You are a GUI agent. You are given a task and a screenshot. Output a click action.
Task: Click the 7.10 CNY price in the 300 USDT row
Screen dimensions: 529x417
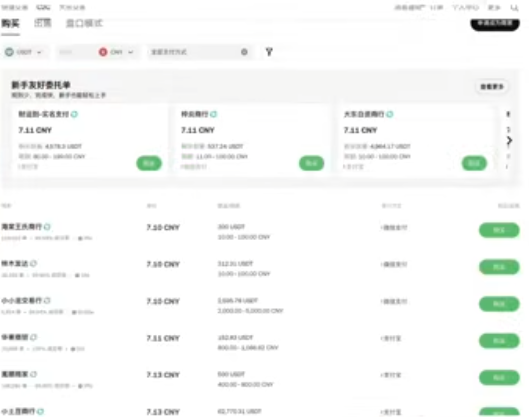pos(163,227)
